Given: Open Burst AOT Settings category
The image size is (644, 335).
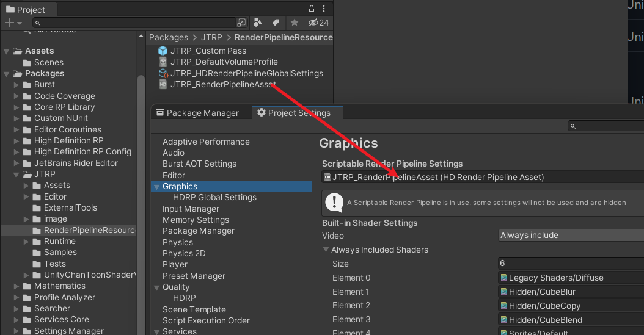Looking at the screenshot, I should [200, 164].
